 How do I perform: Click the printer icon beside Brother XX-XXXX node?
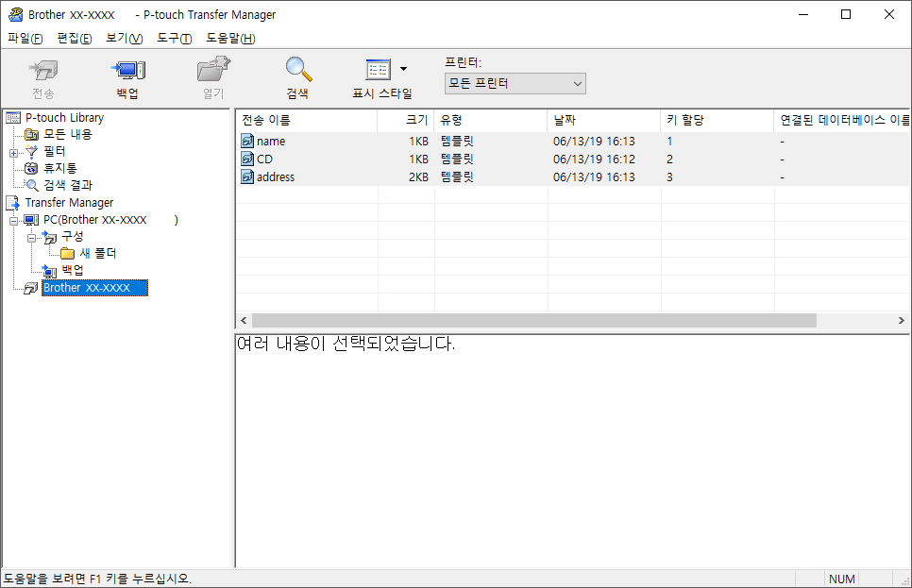pyautogui.click(x=31, y=289)
